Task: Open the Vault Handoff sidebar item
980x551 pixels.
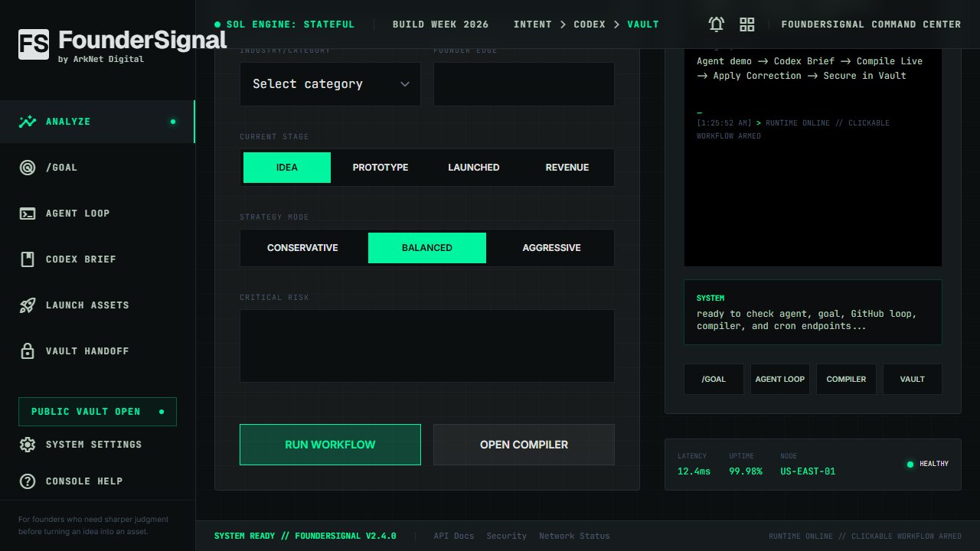Action: click(x=97, y=351)
